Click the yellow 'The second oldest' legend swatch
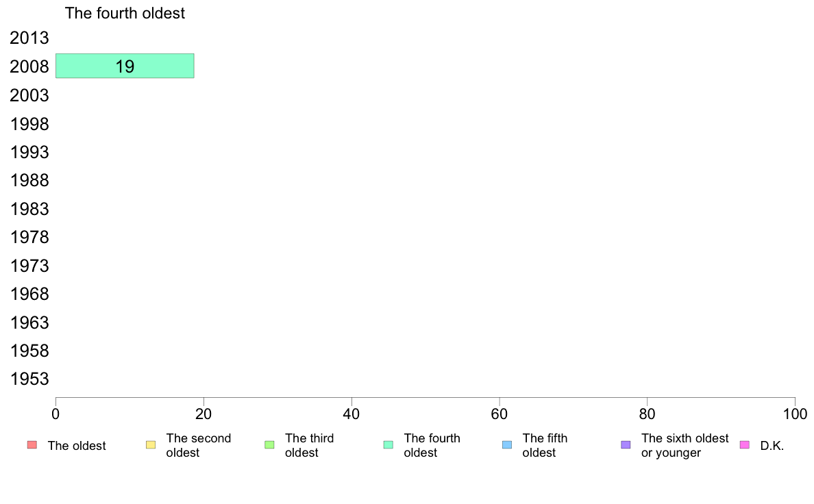The image size is (814, 504). pyautogui.click(x=151, y=445)
